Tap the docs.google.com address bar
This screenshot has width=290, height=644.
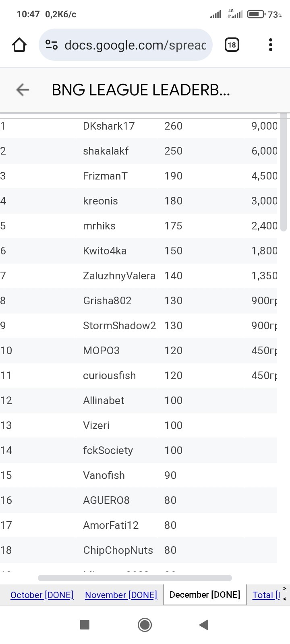[135, 45]
